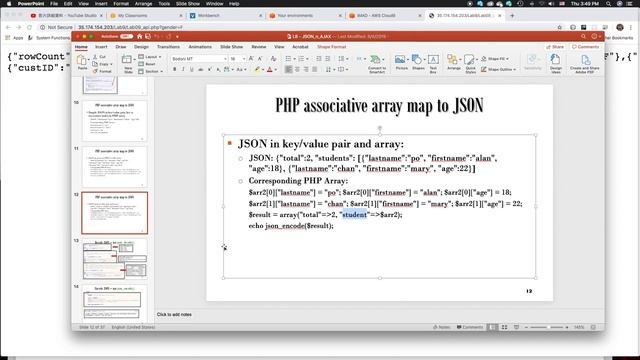Open the Slide Show ribbon tab
640x360 pixels.
click(x=231, y=47)
